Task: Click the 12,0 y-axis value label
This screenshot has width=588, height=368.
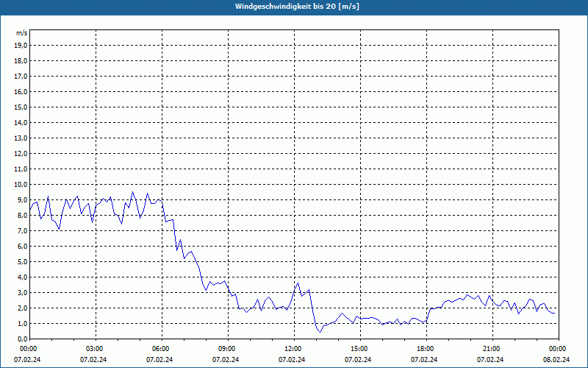Action: (x=21, y=153)
